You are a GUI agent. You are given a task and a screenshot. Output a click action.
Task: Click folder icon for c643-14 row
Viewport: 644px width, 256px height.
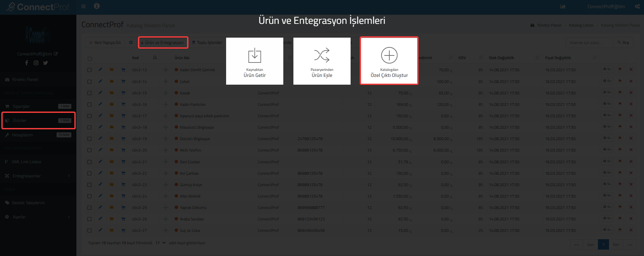pyautogui.click(x=111, y=81)
